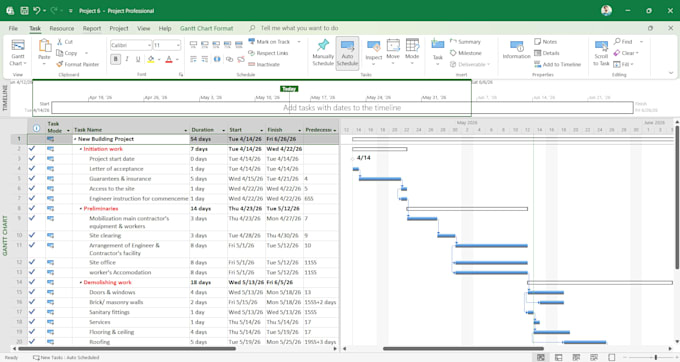
Task: Click New Tasks Auto Scheduled in status bar
Action: pos(66,358)
